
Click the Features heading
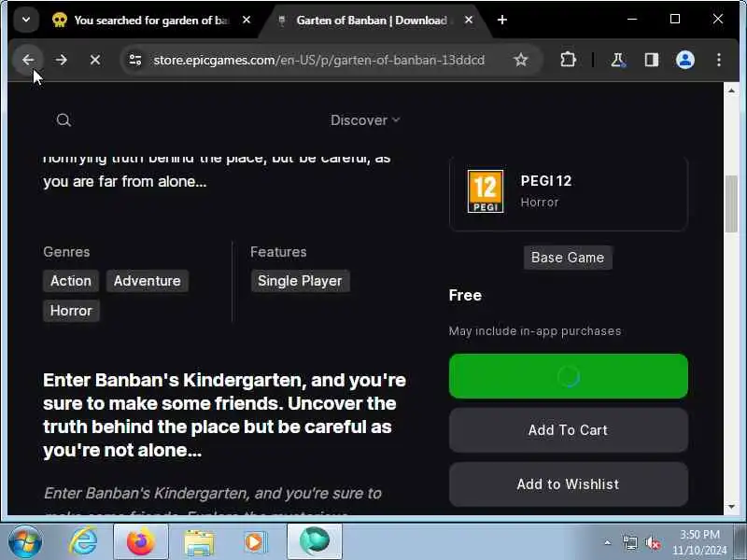pos(278,252)
